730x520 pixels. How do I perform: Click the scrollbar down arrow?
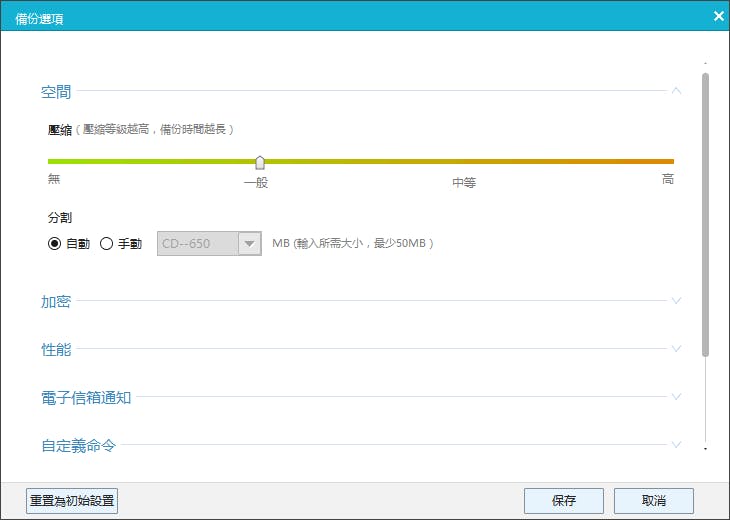click(706, 449)
